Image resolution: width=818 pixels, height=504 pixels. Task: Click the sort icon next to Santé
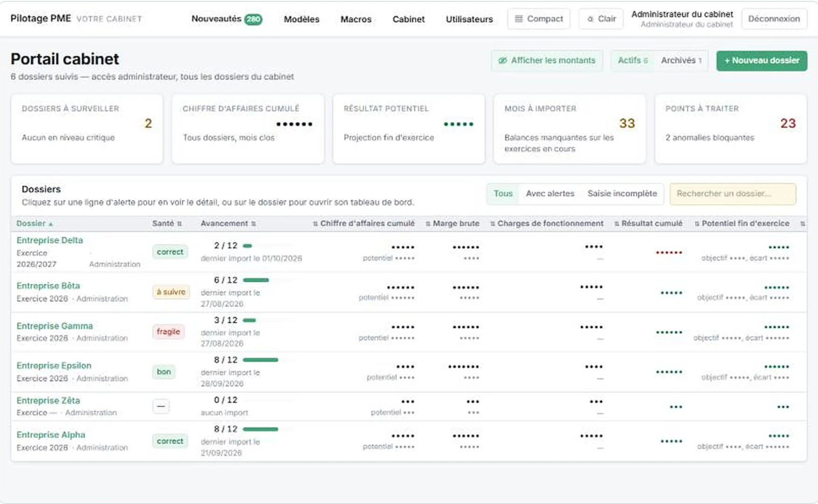tap(180, 224)
